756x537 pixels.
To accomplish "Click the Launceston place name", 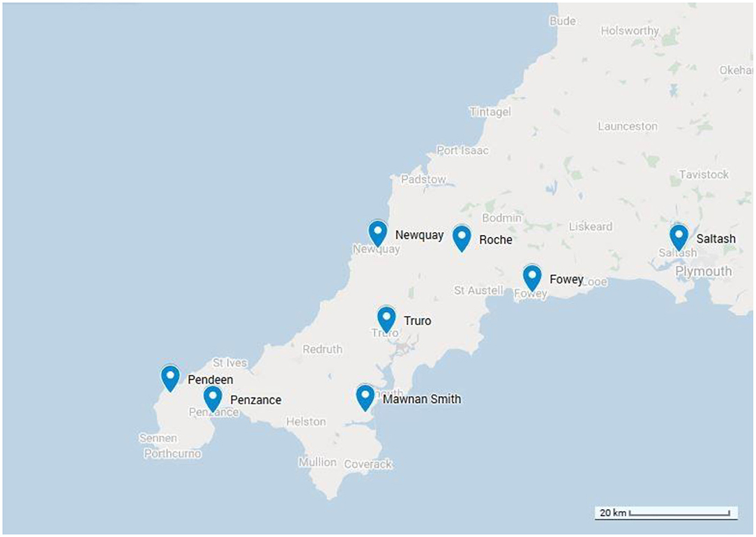I will click(x=627, y=126).
